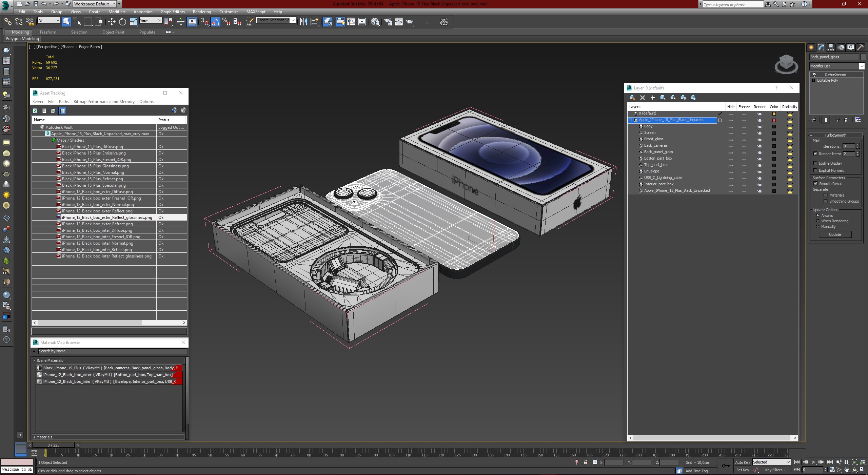Image resolution: width=868 pixels, height=475 pixels.
Task: Refresh the Asset Tracking list
Action: [x=35, y=111]
